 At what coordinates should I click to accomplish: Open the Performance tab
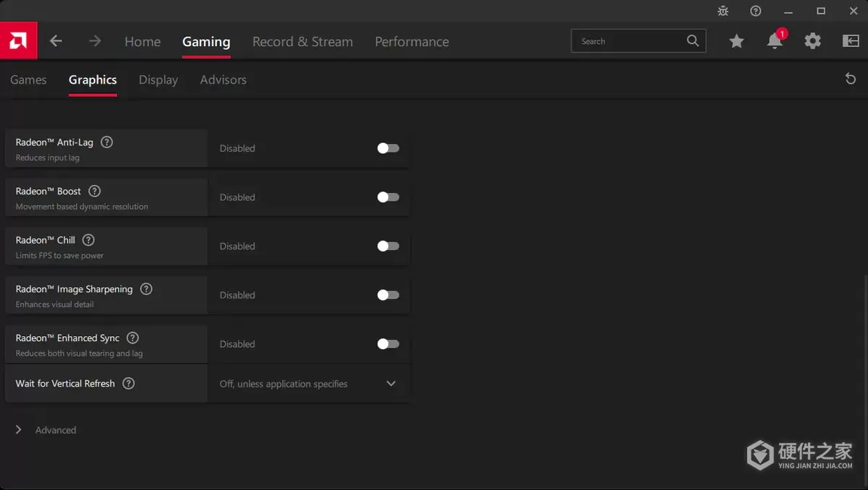click(412, 42)
